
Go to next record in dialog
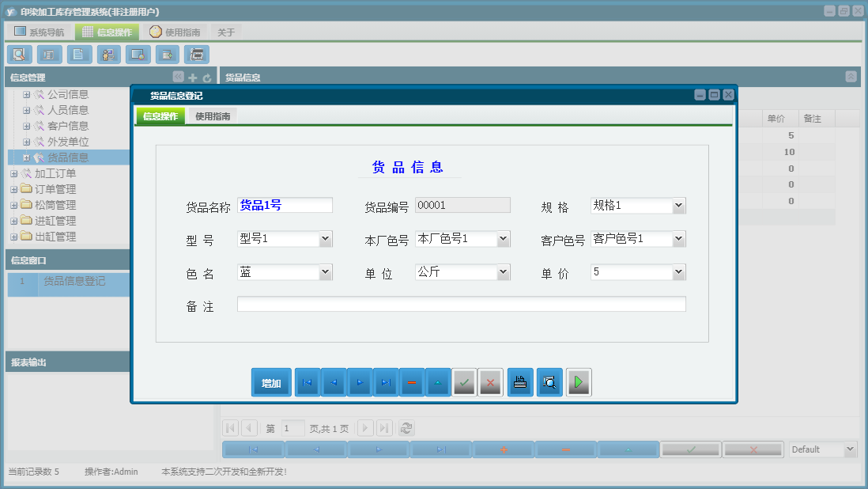[360, 382]
